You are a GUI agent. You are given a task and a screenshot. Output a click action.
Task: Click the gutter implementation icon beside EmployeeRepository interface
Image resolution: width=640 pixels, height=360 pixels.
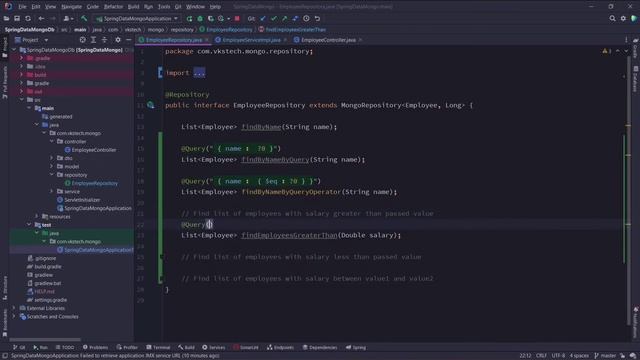(151, 105)
